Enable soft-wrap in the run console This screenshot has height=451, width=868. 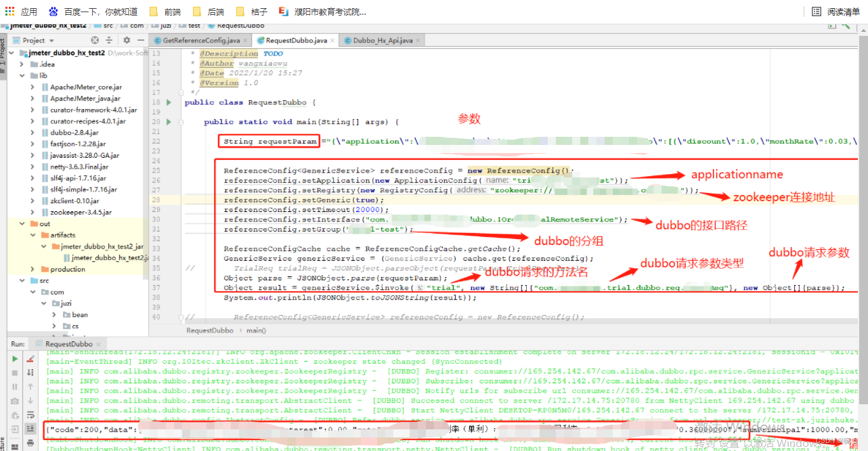click(x=30, y=415)
